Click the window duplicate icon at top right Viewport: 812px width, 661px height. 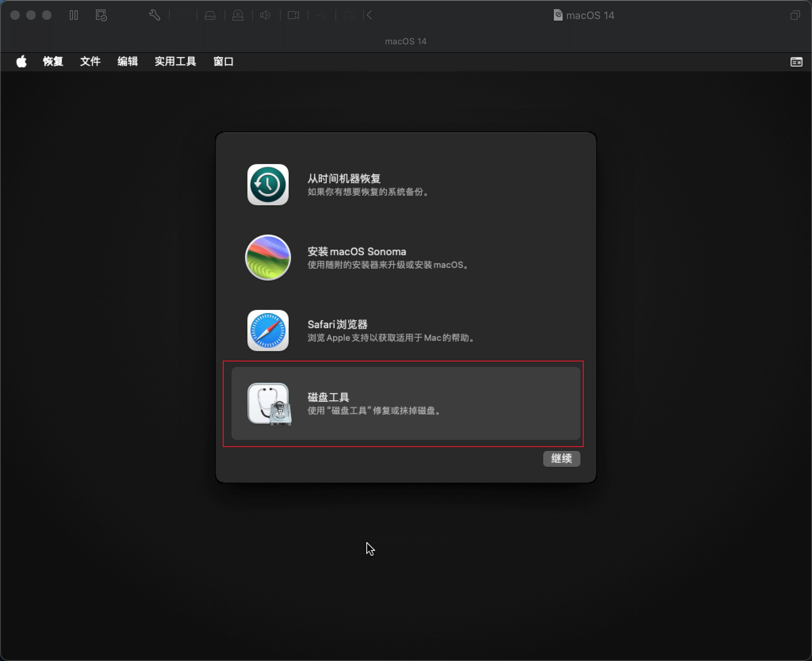click(795, 15)
